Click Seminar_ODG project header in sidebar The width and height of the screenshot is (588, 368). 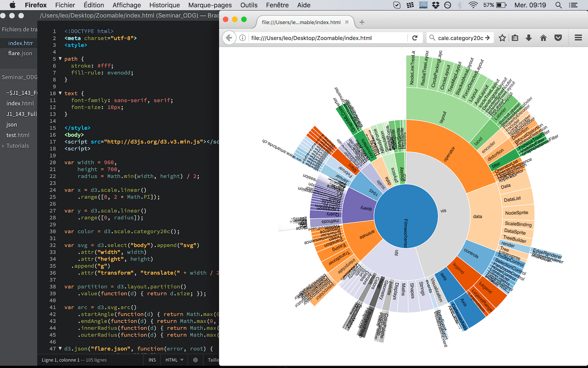[19, 77]
